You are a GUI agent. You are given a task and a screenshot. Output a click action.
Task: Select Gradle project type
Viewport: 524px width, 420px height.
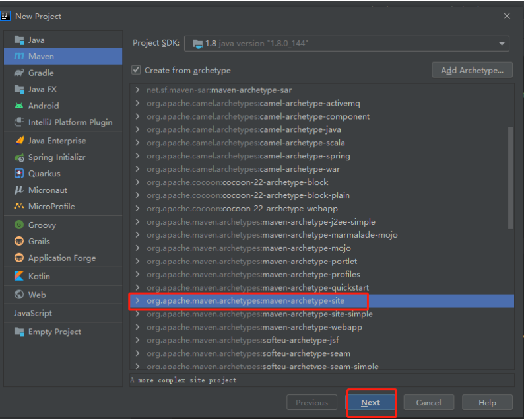click(63, 73)
